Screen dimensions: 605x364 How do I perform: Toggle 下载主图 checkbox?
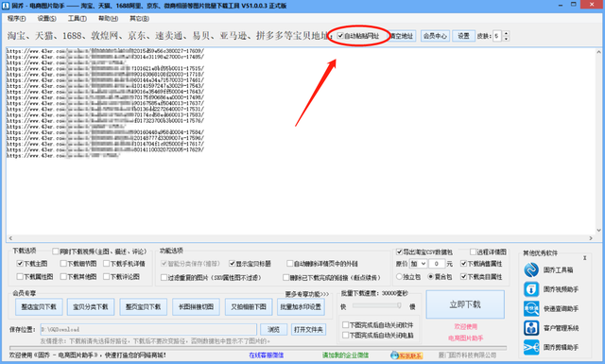(x=20, y=264)
